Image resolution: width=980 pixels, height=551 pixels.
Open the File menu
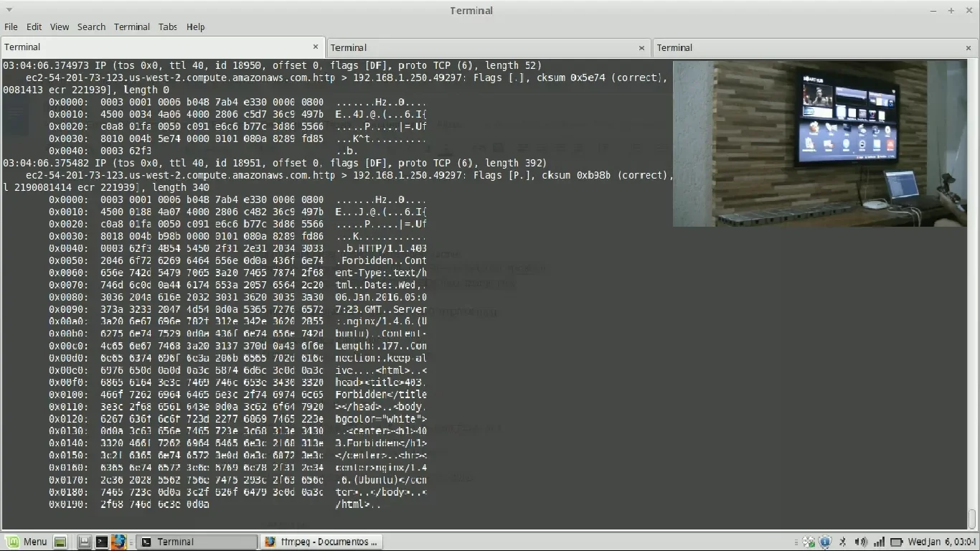point(11,27)
